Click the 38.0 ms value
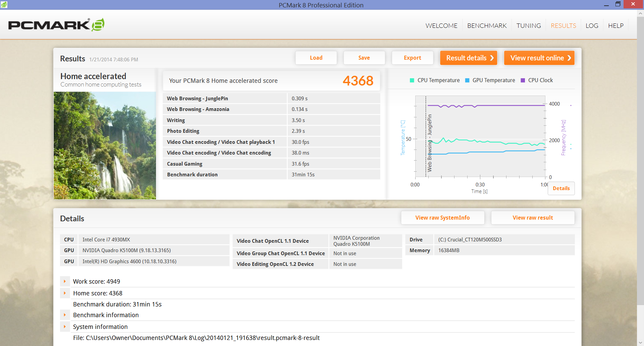 click(x=301, y=153)
